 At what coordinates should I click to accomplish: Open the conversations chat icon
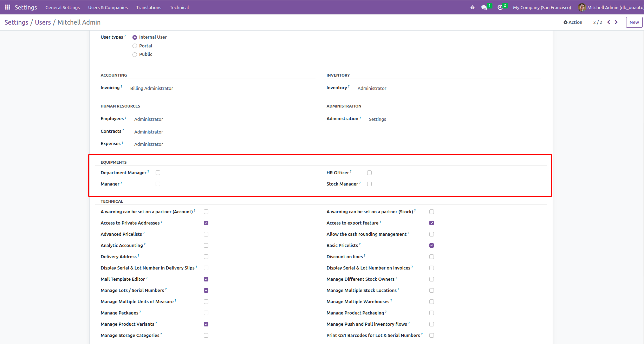484,7
